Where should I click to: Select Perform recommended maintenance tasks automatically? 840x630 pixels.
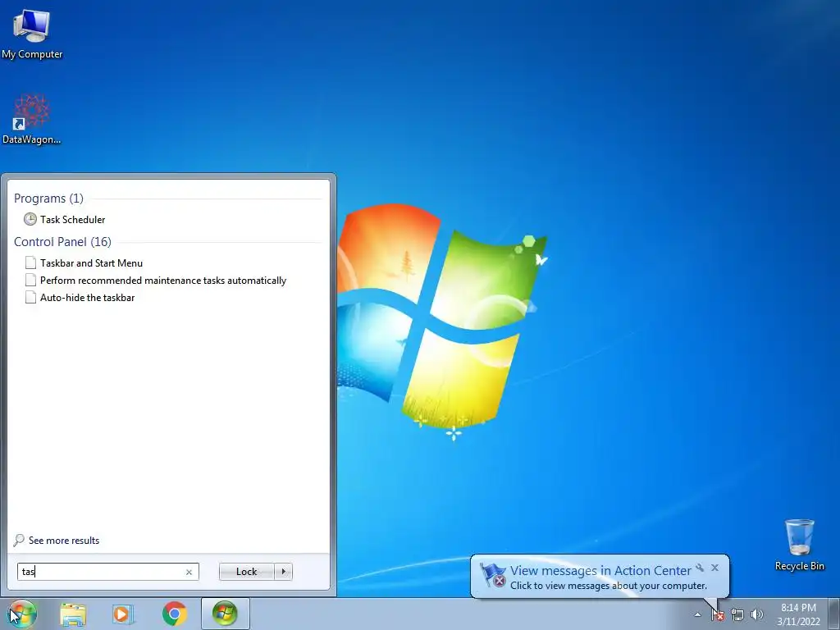coord(163,281)
